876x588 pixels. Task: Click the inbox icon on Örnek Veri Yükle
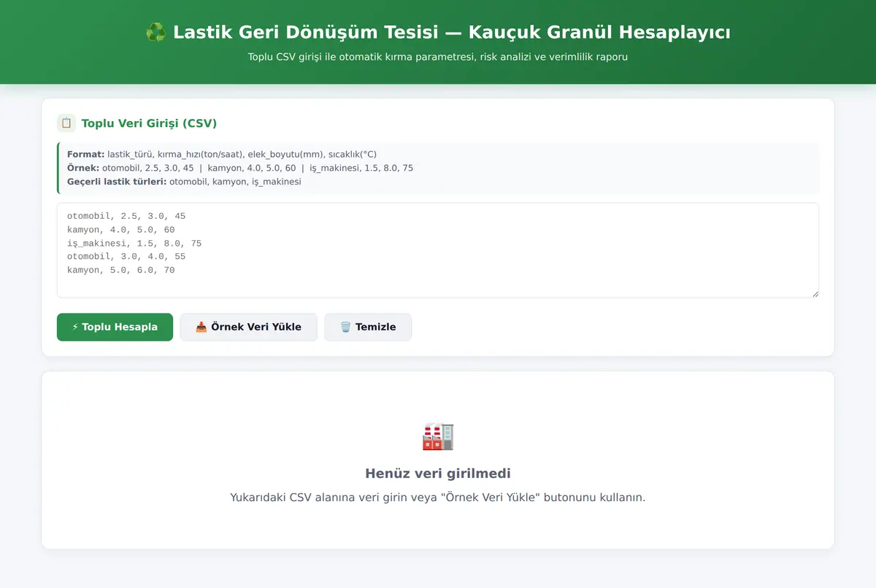coord(201,327)
